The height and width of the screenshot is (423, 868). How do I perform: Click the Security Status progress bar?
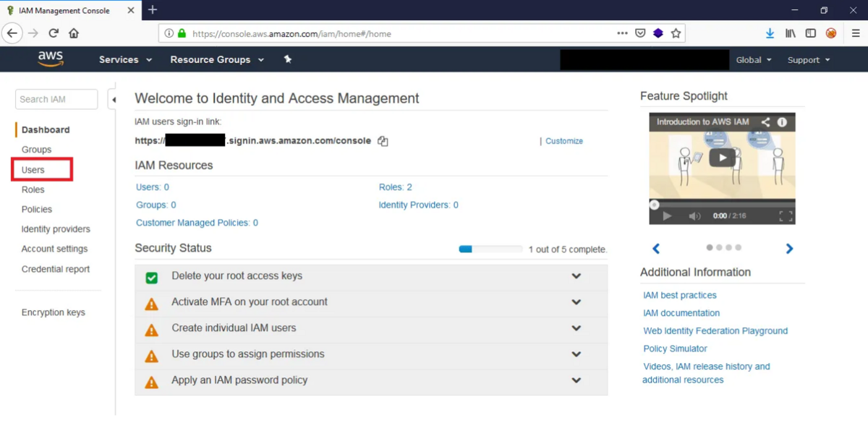click(490, 249)
